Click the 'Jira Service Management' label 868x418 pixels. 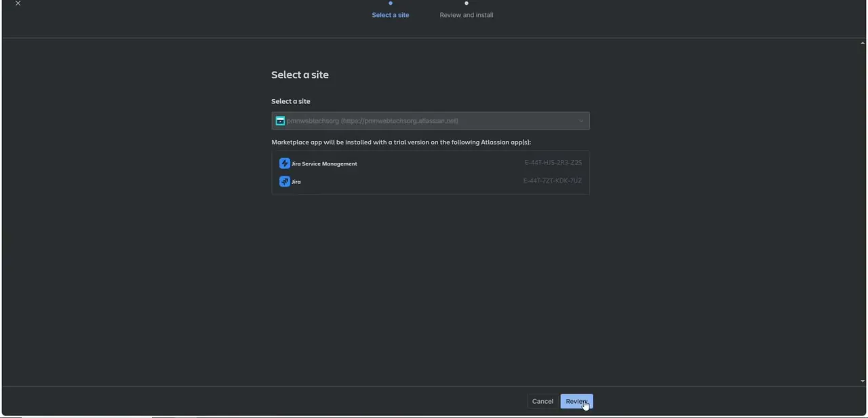point(324,164)
